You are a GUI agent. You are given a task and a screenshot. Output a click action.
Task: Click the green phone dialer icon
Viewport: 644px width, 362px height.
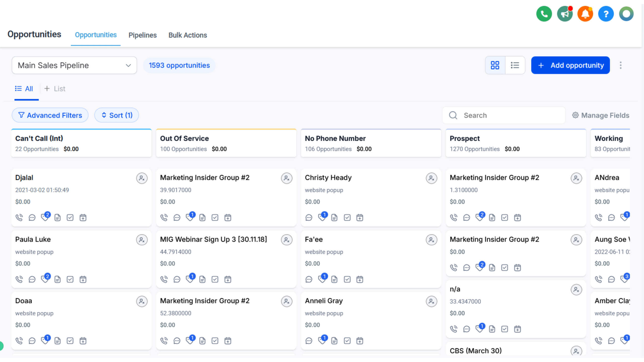544,14
